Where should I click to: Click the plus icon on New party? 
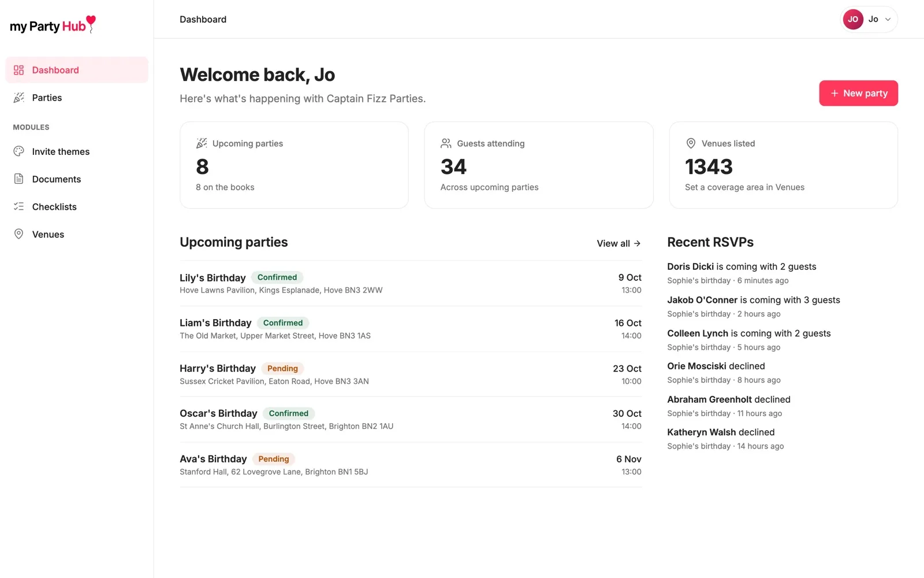tap(834, 93)
